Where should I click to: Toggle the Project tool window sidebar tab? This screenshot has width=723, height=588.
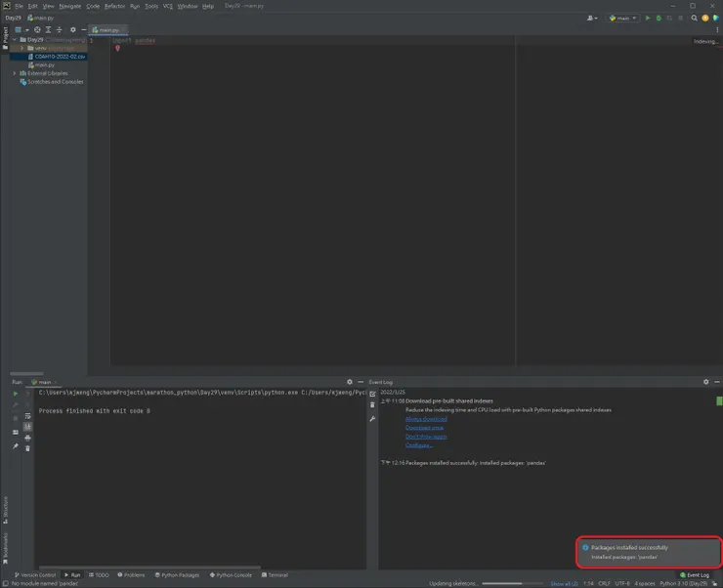(x=4, y=39)
